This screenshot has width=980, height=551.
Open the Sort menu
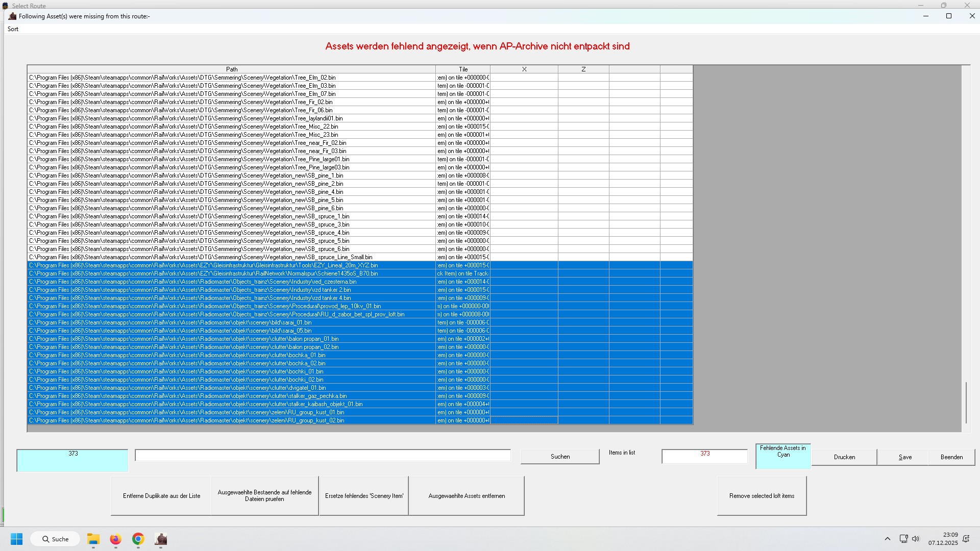pos(13,29)
